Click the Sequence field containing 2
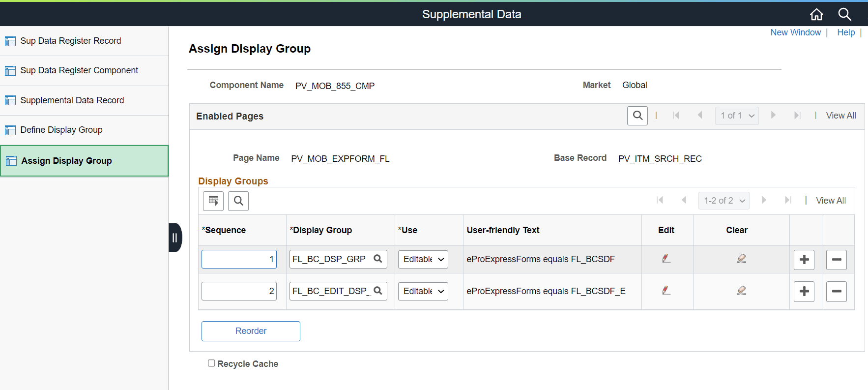868x390 pixels. point(239,291)
